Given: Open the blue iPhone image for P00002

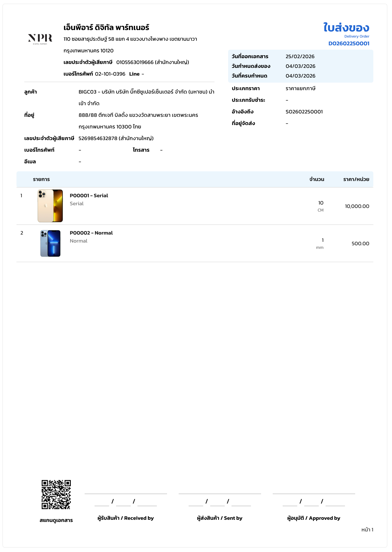Looking at the screenshot, I should 50,243.
